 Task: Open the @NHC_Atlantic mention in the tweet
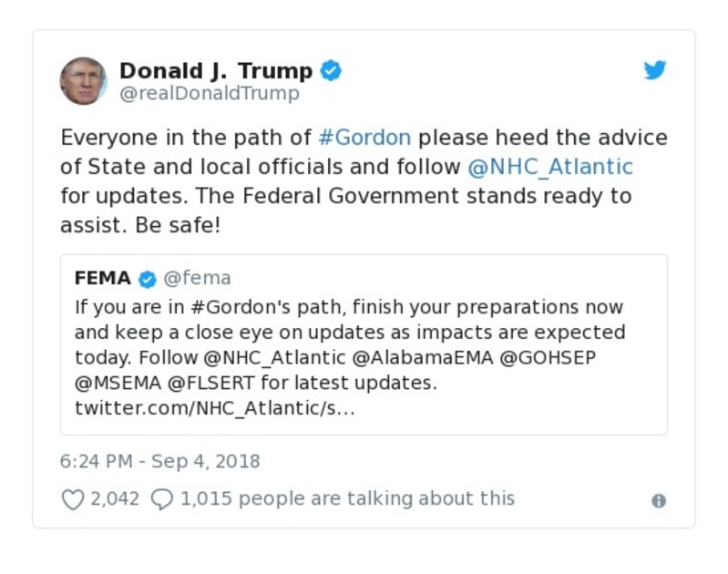click(549, 167)
